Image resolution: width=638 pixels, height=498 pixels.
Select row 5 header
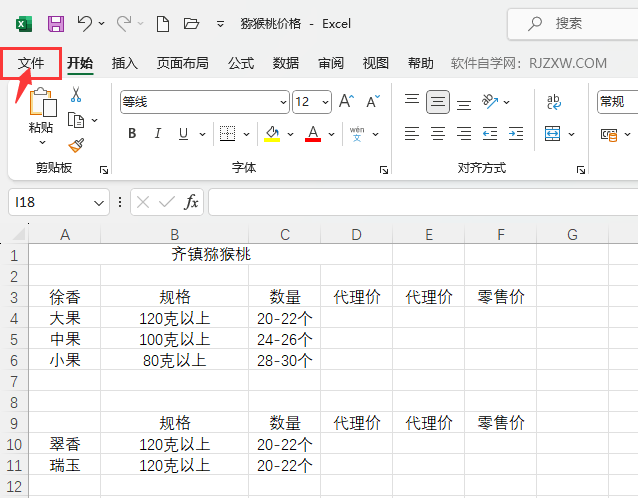click(x=14, y=339)
